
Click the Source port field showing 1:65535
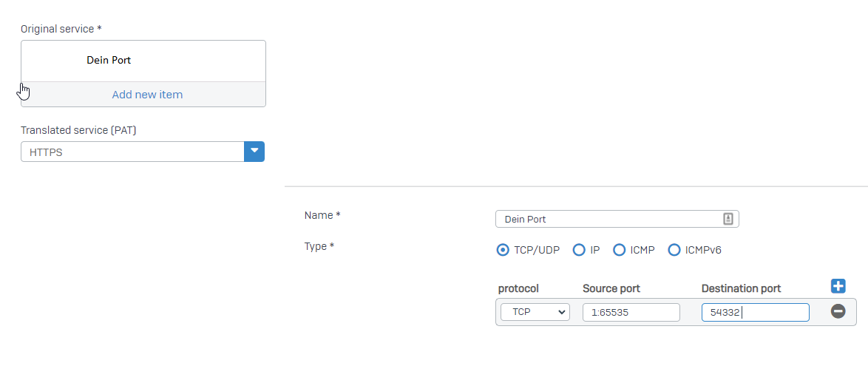click(x=631, y=312)
